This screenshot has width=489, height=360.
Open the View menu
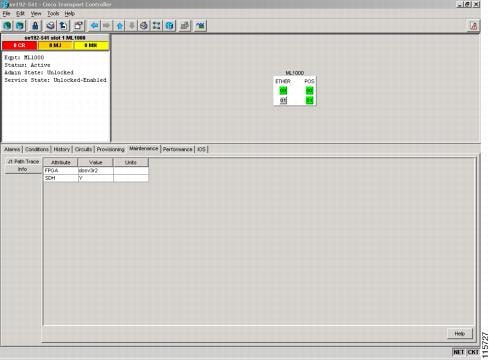pos(36,13)
